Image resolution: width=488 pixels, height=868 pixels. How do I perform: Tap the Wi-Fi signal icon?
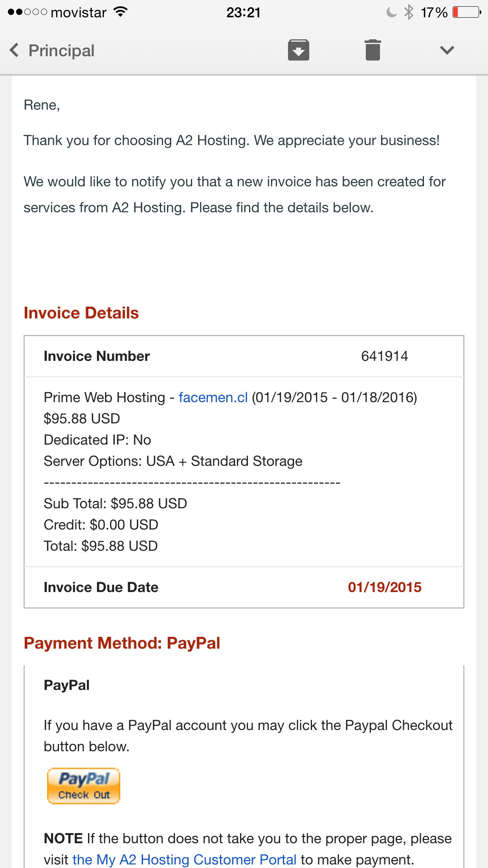pos(121,12)
